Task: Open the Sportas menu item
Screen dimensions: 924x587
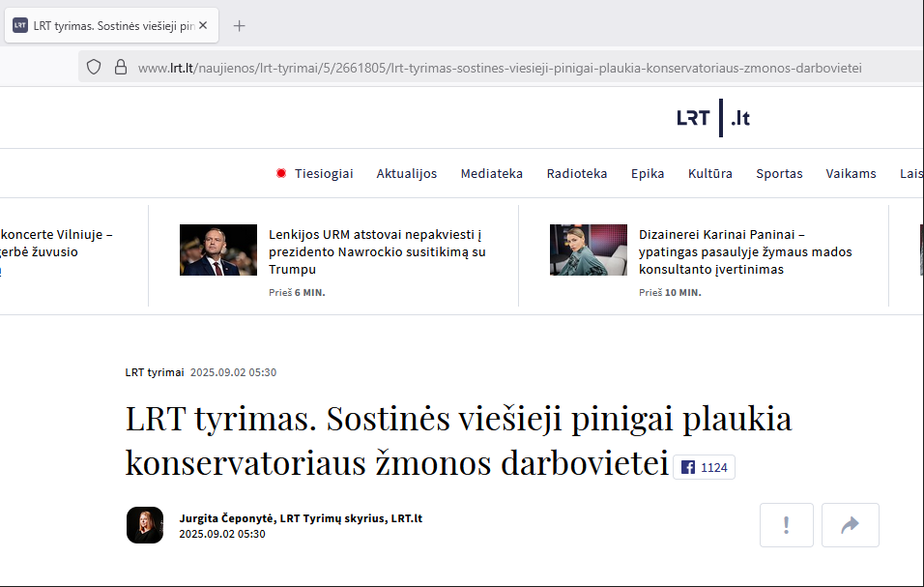Action: click(x=779, y=174)
